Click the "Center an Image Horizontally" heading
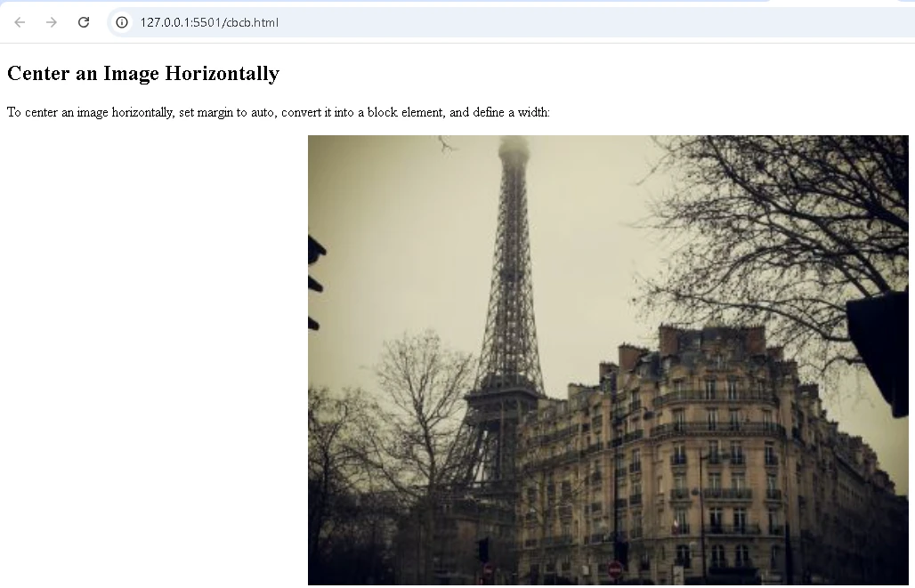This screenshot has height=588, width=915. pyautogui.click(x=143, y=74)
